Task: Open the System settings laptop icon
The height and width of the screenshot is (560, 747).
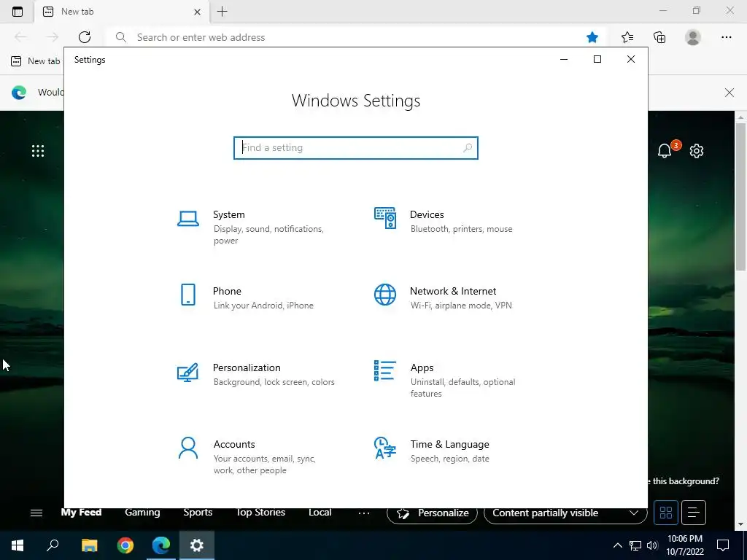Action: click(x=188, y=219)
